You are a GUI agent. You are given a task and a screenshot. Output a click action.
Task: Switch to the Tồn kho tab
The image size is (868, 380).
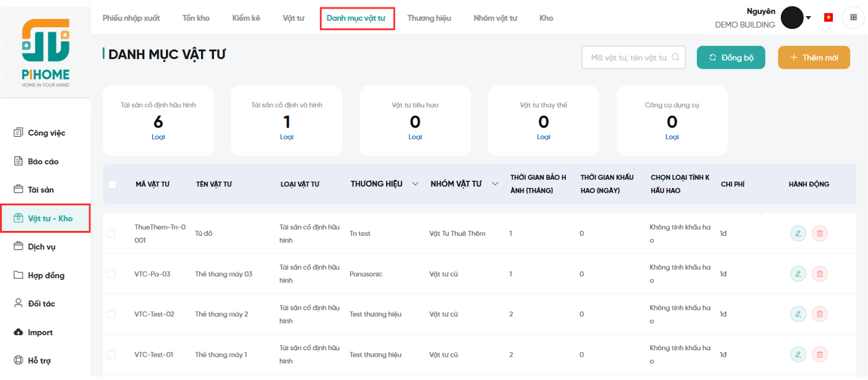[x=196, y=18]
